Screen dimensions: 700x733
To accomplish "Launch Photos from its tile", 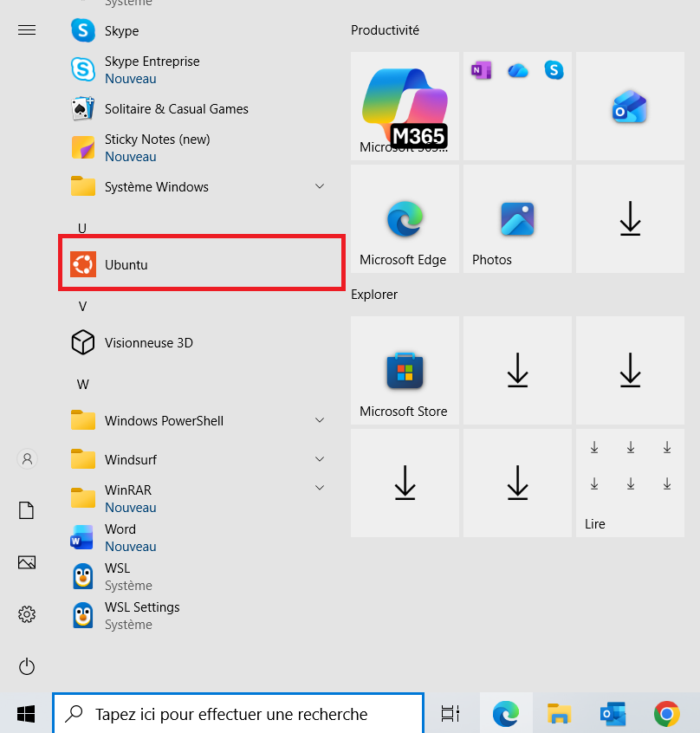I will [x=516, y=218].
